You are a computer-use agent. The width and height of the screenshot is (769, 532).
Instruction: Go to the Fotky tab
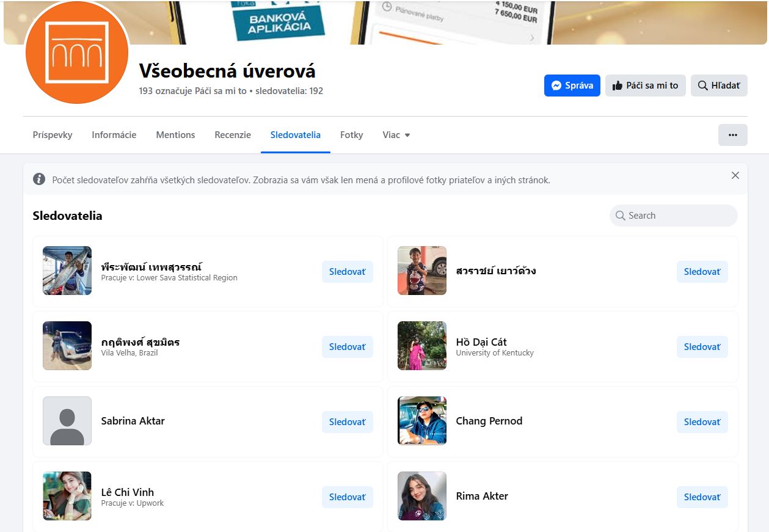pyautogui.click(x=352, y=135)
